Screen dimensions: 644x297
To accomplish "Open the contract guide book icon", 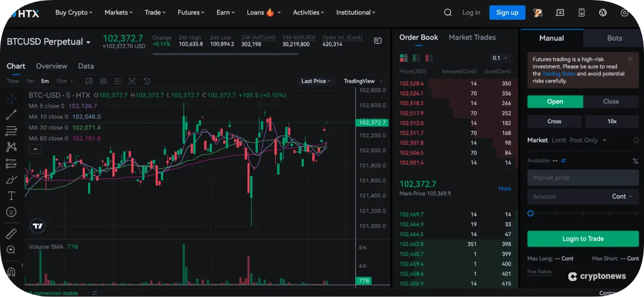I will coord(378,41).
